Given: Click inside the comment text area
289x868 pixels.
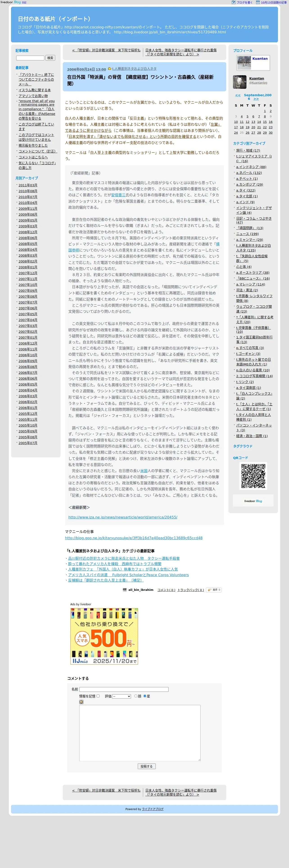Looking at the screenshot, I should pyautogui.click(x=140, y=733).
